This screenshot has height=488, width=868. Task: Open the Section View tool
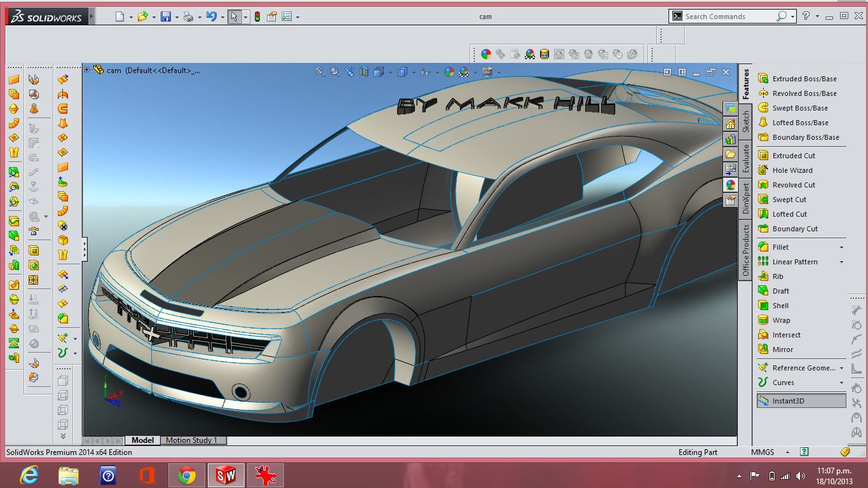click(364, 72)
